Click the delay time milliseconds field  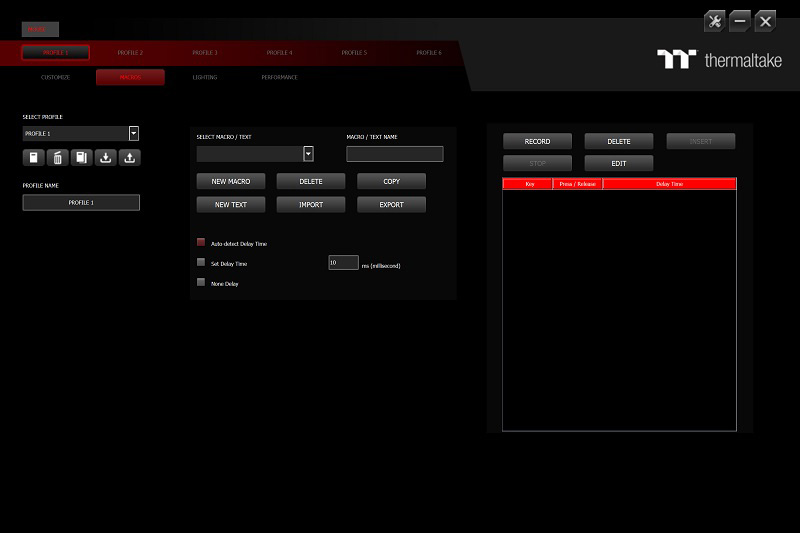click(x=343, y=263)
